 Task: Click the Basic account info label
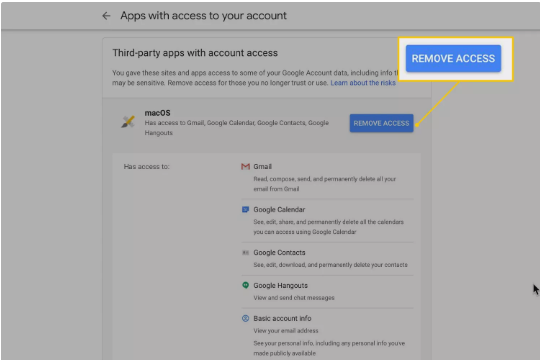282,318
